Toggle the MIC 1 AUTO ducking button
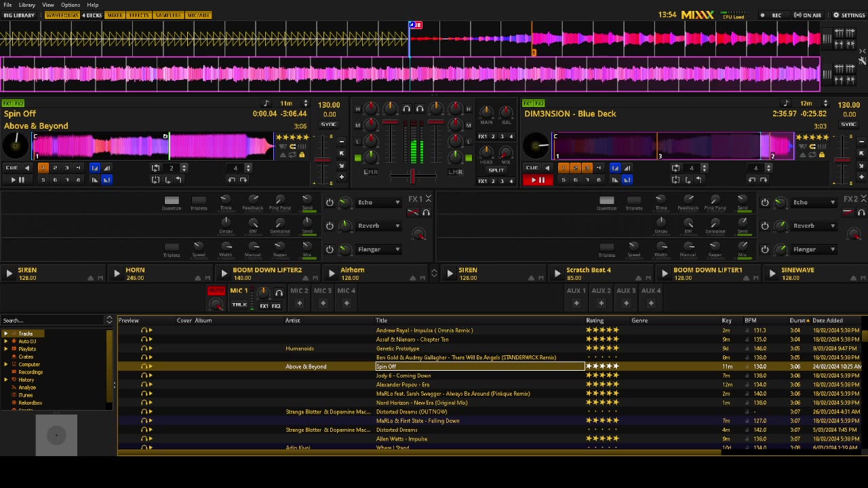 click(216, 291)
